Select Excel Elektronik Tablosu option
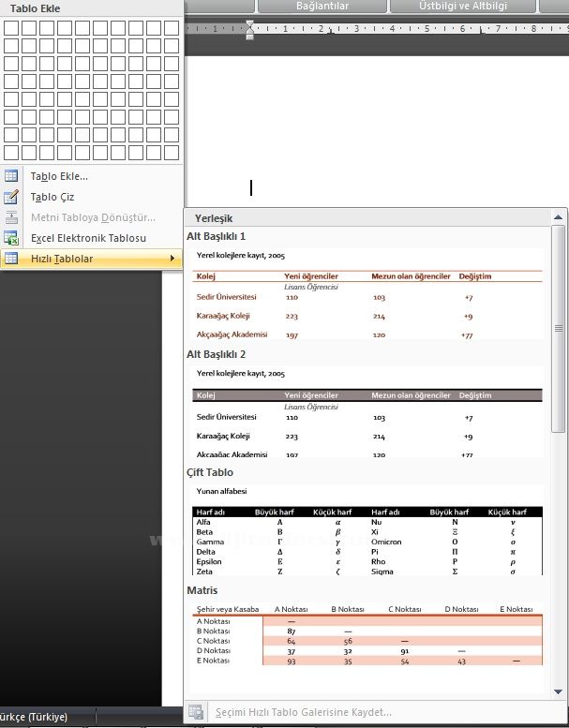 (x=92, y=238)
